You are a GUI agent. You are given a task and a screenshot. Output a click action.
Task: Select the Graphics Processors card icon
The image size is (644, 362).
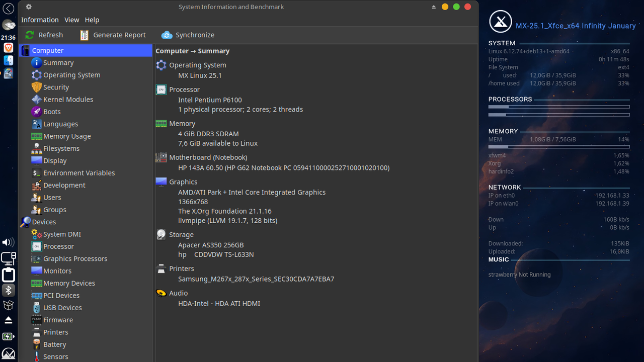(36, 258)
